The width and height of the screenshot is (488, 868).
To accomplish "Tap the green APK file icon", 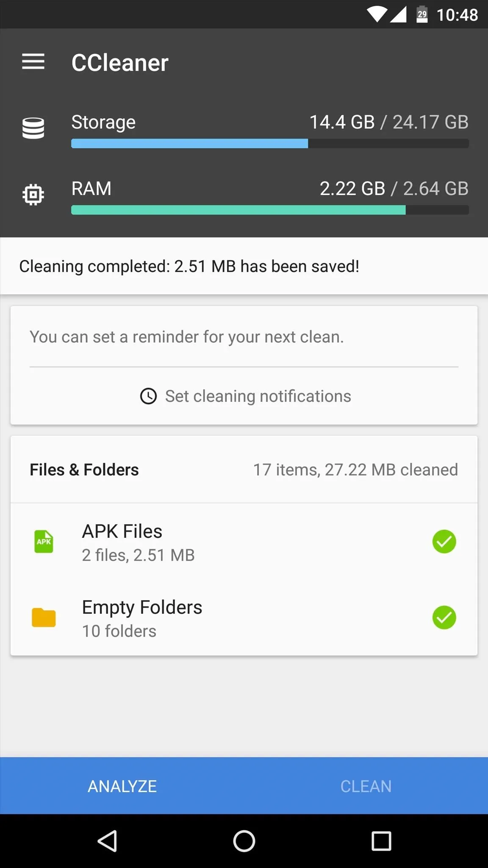I will (x=44, y=542).
